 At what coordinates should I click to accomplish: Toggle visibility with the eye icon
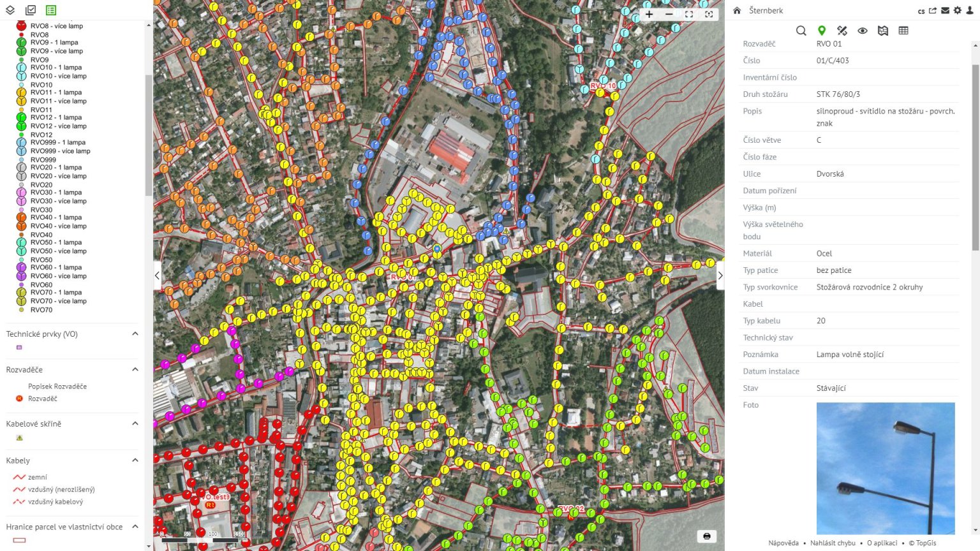click(863, 31)
